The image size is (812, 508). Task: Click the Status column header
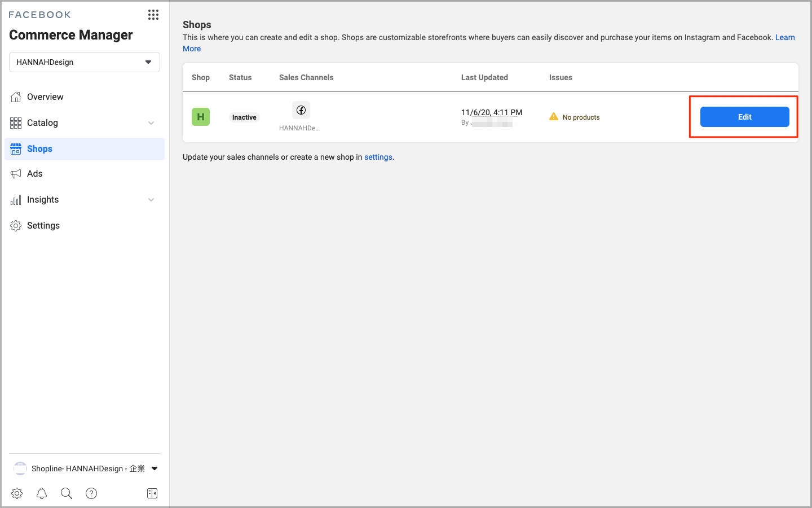240,77
